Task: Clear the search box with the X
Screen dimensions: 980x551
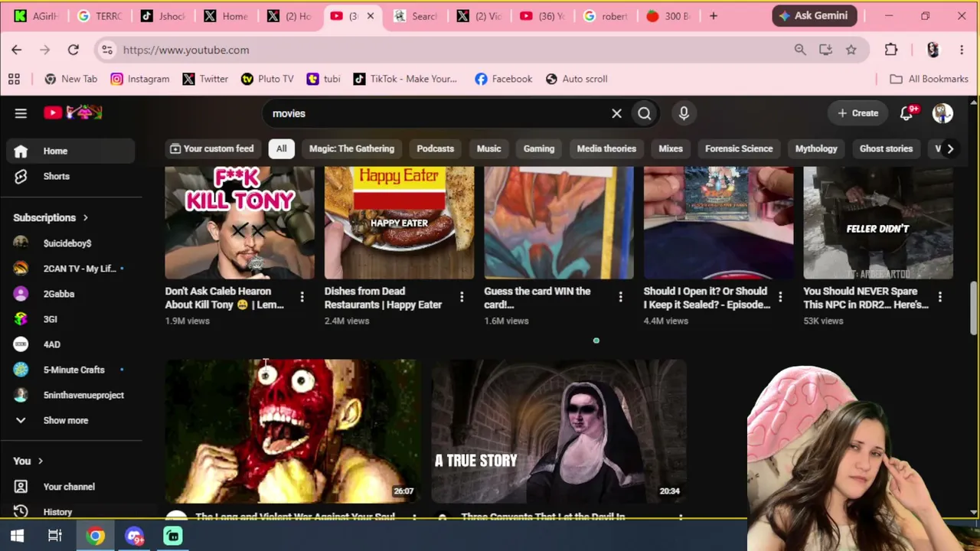Action: (616, 113)
